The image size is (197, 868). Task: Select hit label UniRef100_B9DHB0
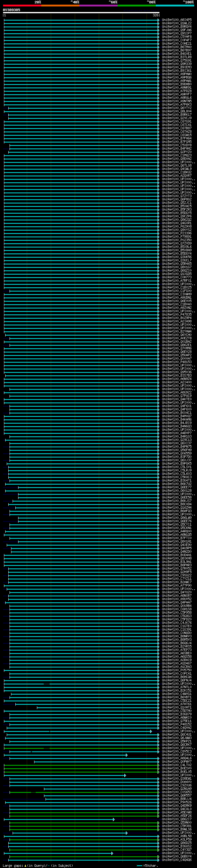[177, 84]
